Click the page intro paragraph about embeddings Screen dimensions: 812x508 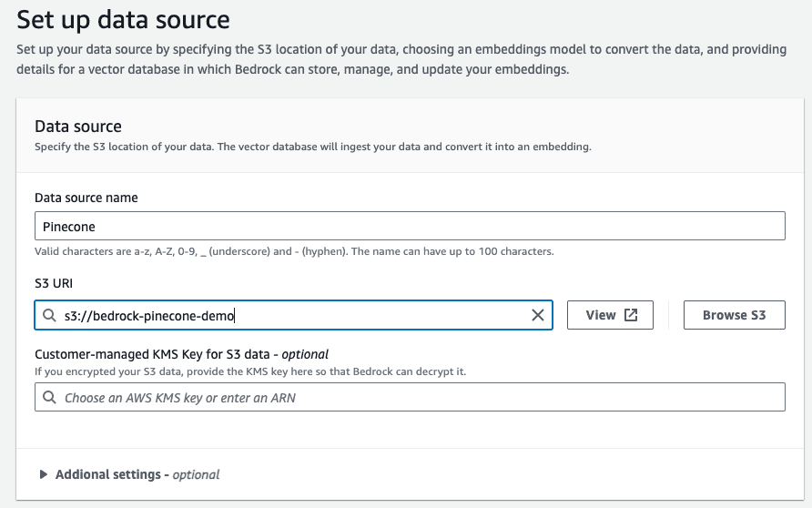click(x=401, y=60)
